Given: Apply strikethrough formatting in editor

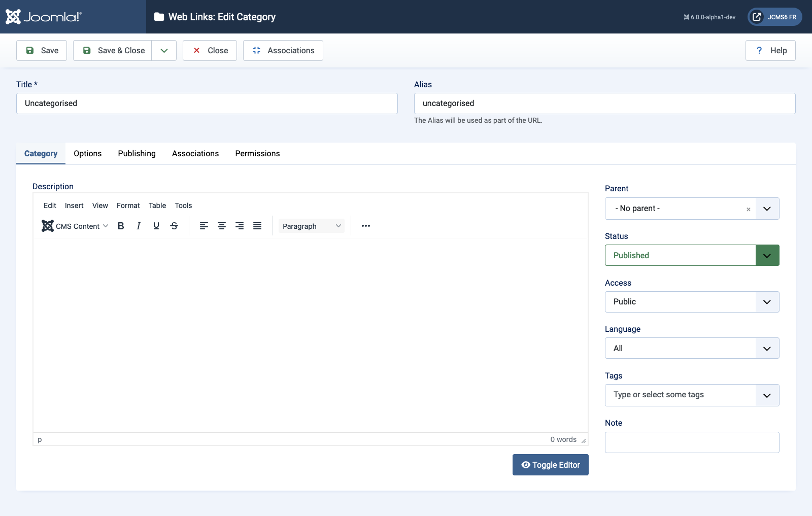Looking at the screenshot, I should pyautogui.click(x=174, y=226).
